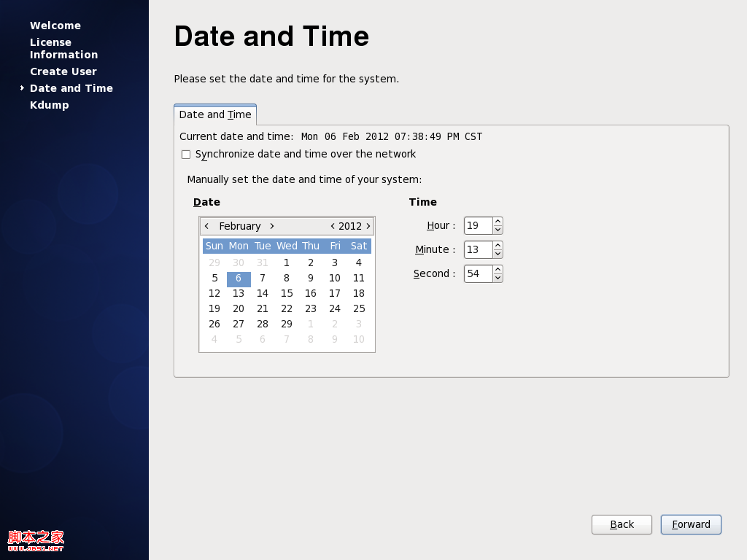Select the Second input field
Viewport: 747px width, 560px height.
[x=478, y=273]
